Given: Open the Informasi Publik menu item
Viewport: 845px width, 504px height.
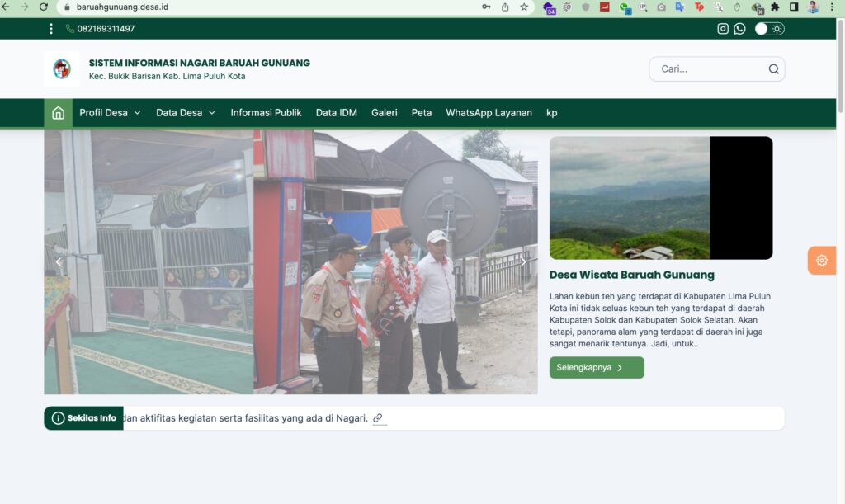Looking at the screenshot, I should pyautogui.click(x=266, y=113).
